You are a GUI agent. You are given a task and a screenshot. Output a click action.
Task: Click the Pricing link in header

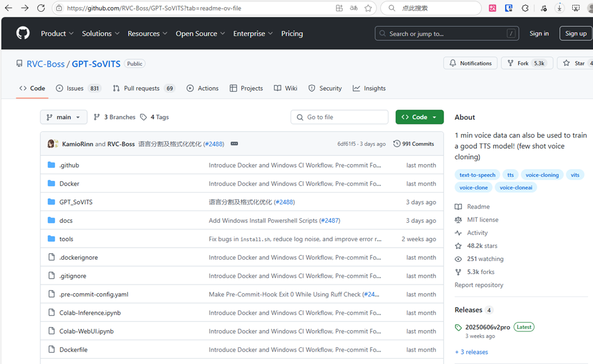[x=292, y=33]
